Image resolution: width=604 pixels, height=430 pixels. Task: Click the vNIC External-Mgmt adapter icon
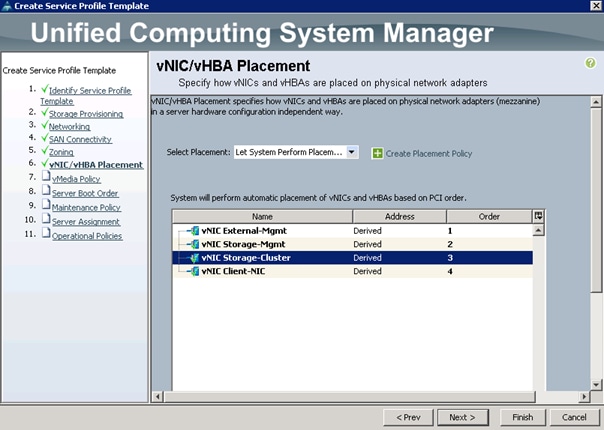[x=193, y=231]
